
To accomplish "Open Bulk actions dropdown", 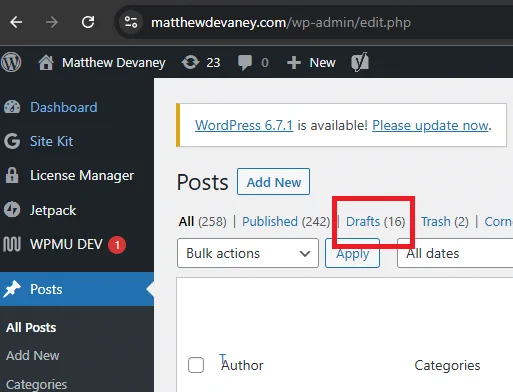I will pos(248,253).
